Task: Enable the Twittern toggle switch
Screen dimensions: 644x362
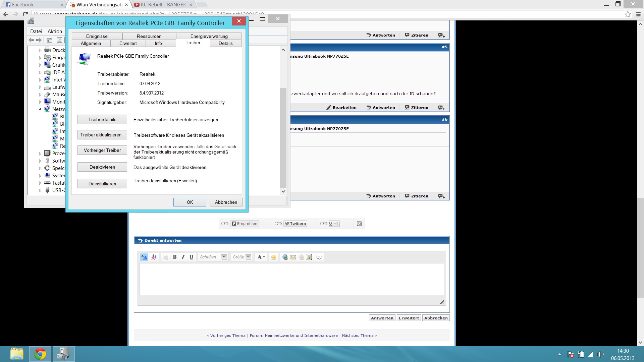Action: point(278,224)
